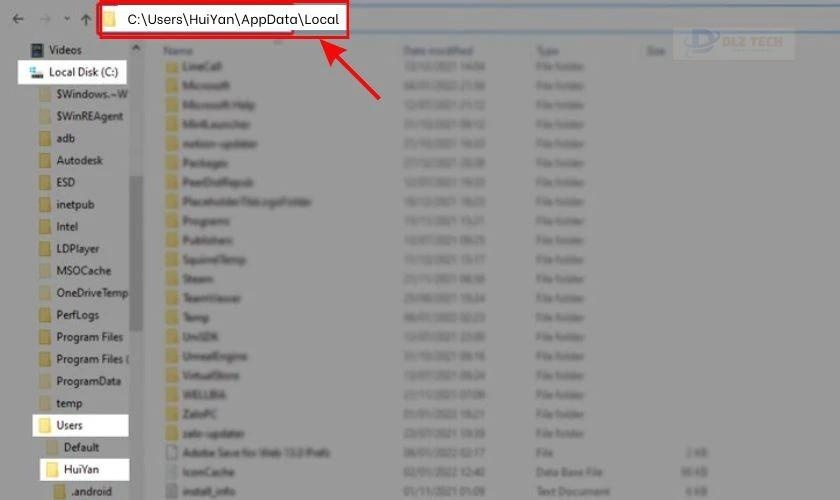Viewport: 840px width, 500px height.
Task: Click the Autodesk folder icon in the sidebar
Action: click(44, 161)
